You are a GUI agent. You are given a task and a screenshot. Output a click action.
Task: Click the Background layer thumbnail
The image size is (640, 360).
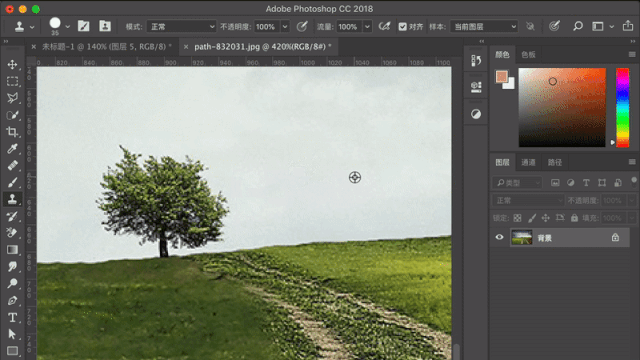tap(522, 238)
